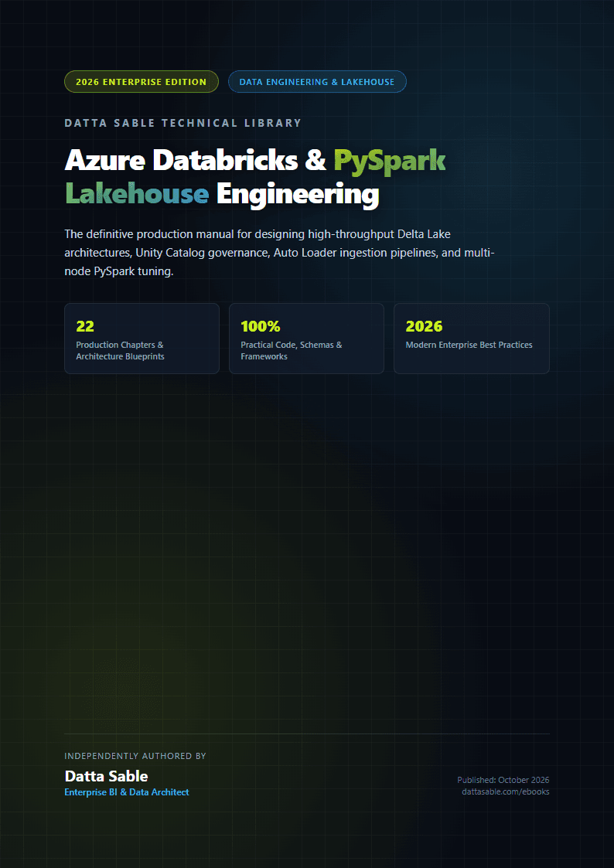The image size is (614, 868).
Task: Click "Modern Enterprise Best Practices" label
Action: click(x=469, y=345)
